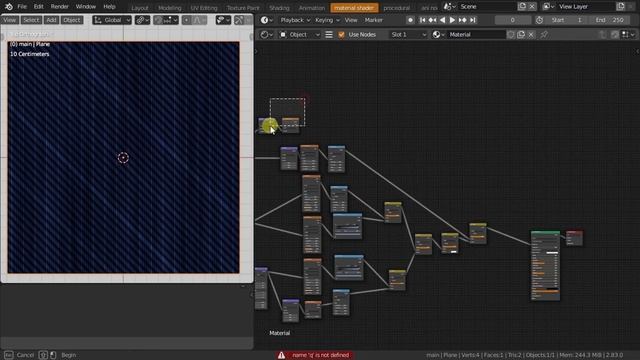Viewport: 640px width, 360px height.
Task: Delete the current scene with the X icon
Action: (532, 7)
